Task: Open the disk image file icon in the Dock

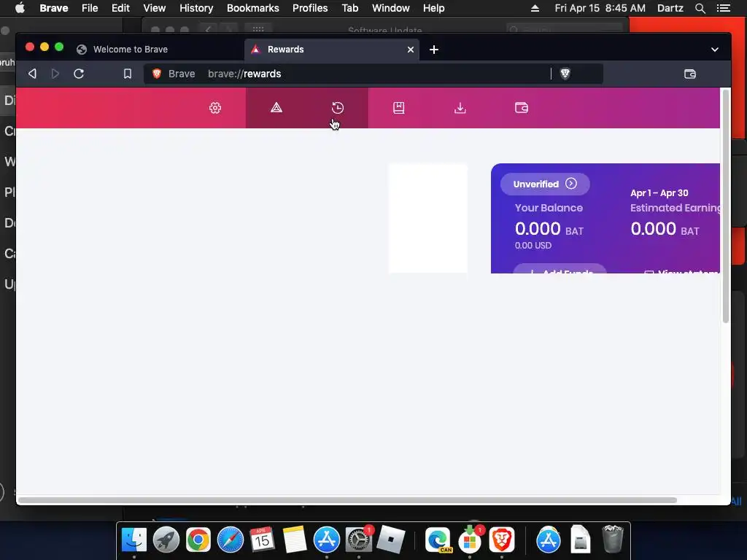Action: tap(580, 539)
